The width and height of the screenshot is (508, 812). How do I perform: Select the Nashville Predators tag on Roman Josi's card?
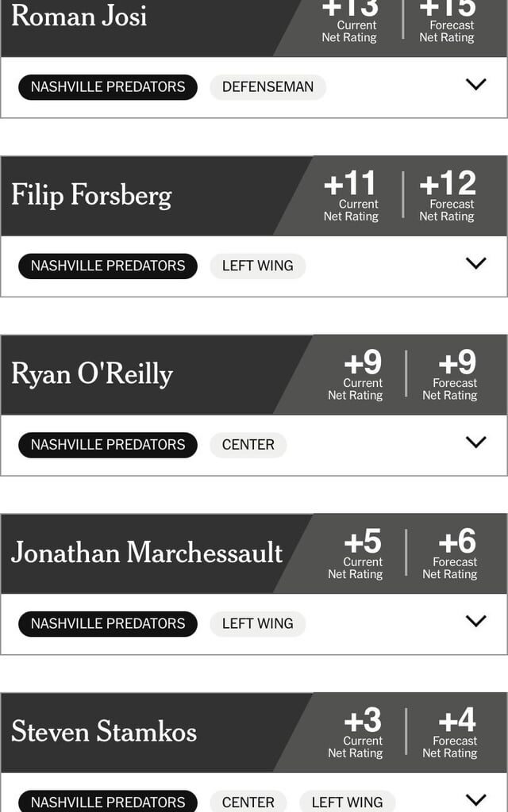click(108, 87)
